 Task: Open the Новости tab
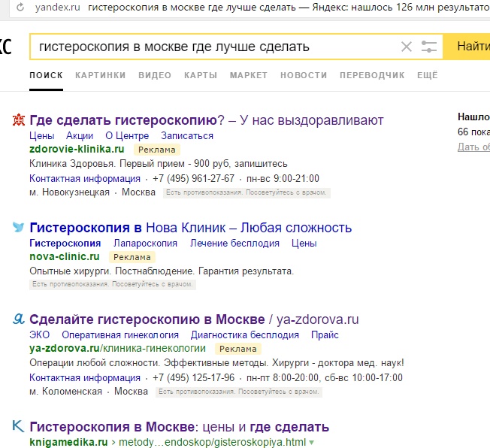point(304,75)
